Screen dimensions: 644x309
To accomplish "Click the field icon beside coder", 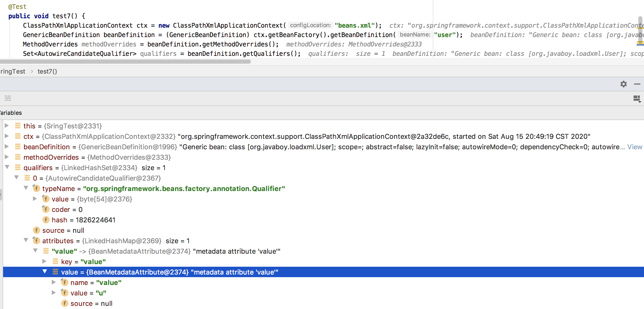I will 46,209.
